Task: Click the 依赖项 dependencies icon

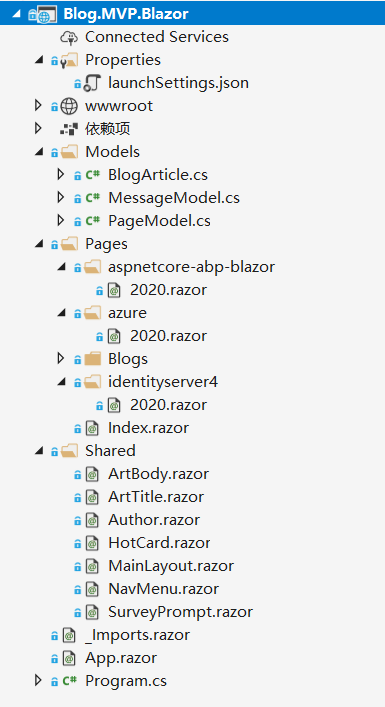Action: (69, 129)
